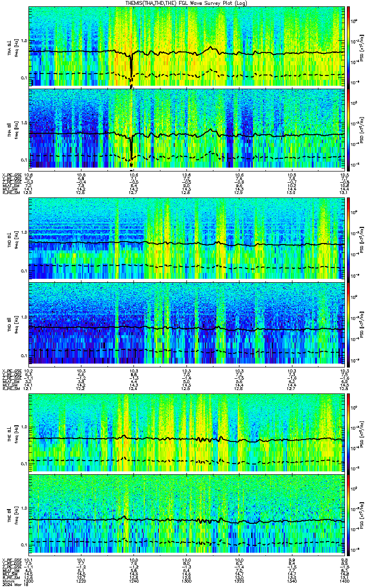This screenshot has height=588, width=368.
Task: Click the "1340" time tick label
Action: (x=291, y=582)
